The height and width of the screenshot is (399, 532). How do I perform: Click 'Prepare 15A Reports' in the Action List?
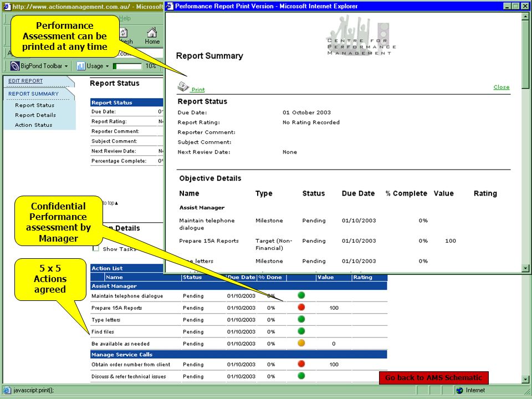[x=117, y=308]
